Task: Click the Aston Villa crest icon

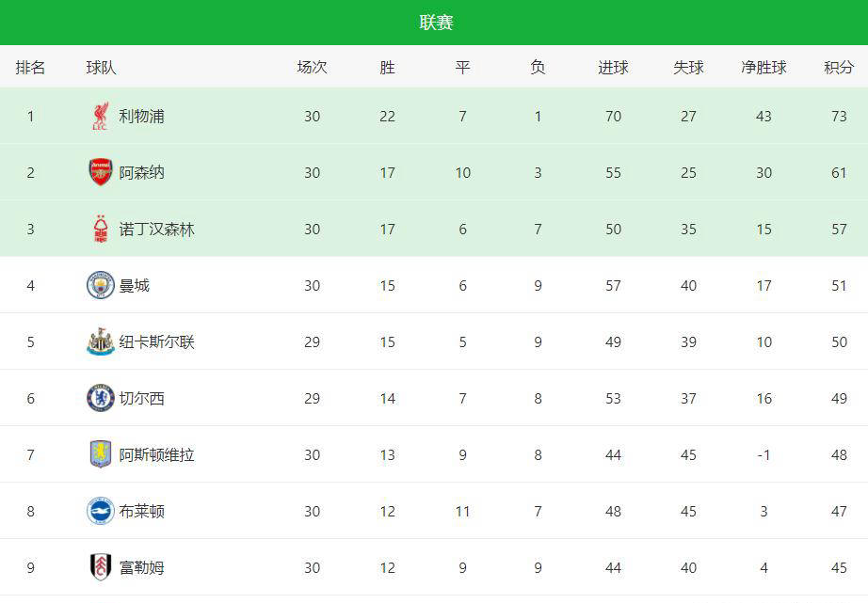Action: click(x=100, y=455)
